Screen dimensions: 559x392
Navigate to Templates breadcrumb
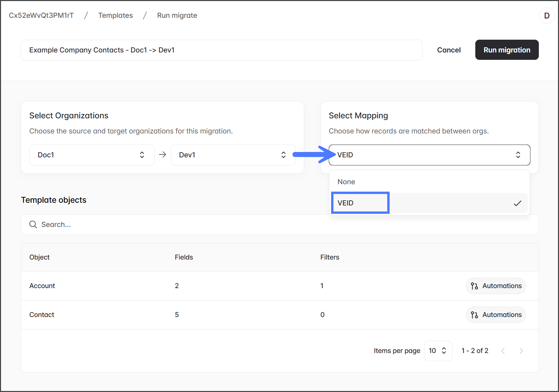tap(115, 15)
